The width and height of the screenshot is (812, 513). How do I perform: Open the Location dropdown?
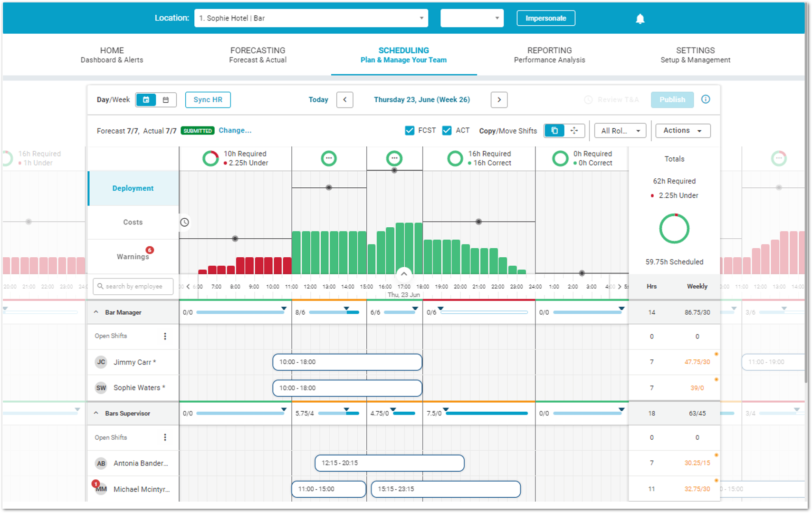click(311, 18)
